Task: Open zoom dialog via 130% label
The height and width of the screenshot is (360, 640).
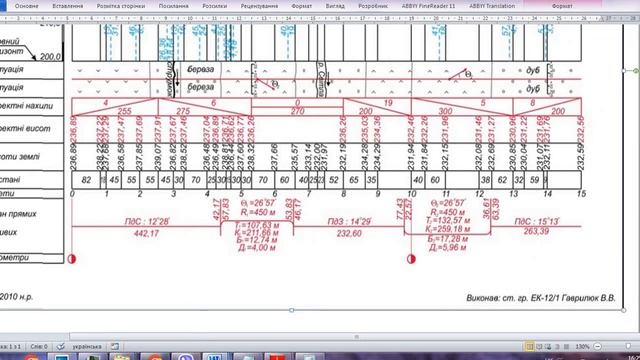Action: point(582,347)
